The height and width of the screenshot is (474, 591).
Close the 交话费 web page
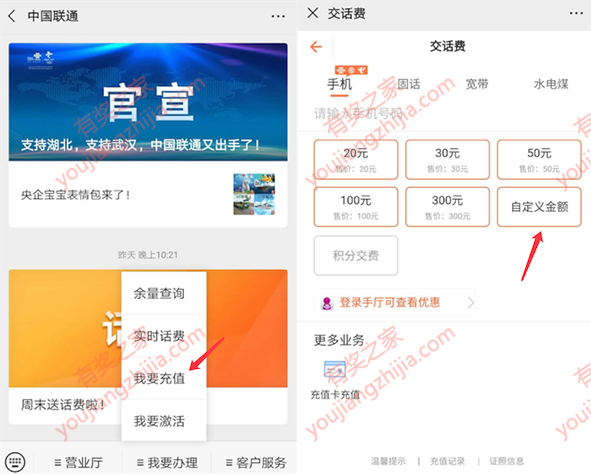[x=312, y=13]
